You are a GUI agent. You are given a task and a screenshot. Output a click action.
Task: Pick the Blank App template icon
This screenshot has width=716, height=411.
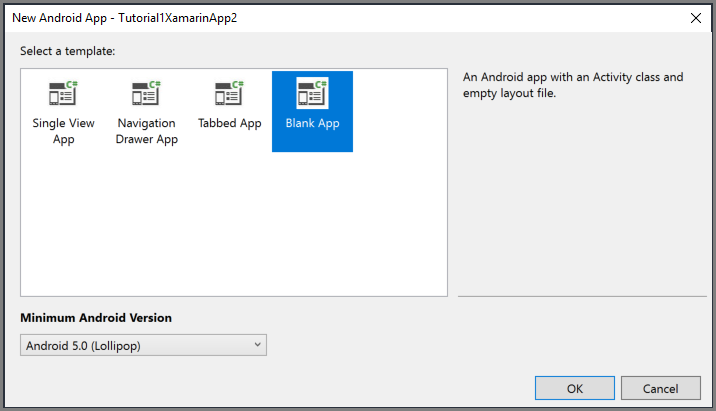tap(312, 93)
